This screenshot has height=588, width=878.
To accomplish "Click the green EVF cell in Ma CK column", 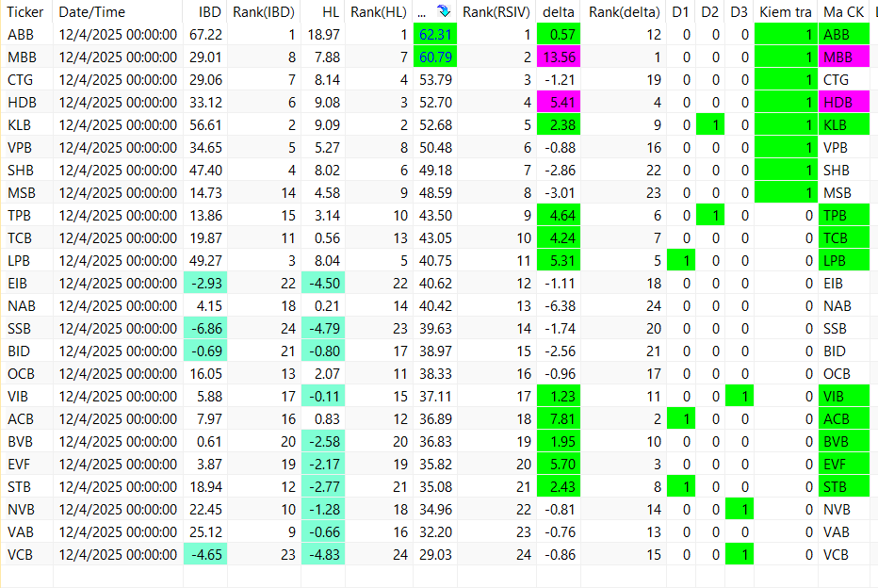I will [x=844, y=465].
